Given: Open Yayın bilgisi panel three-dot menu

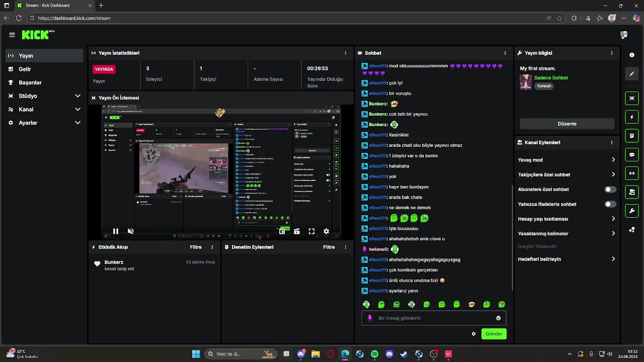Looking at the screenshot, I should point(612,53).
